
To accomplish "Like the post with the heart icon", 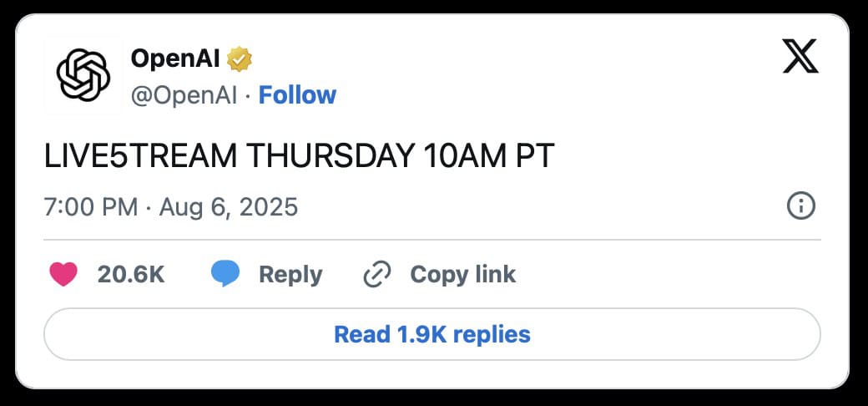I will click(63, 274).
